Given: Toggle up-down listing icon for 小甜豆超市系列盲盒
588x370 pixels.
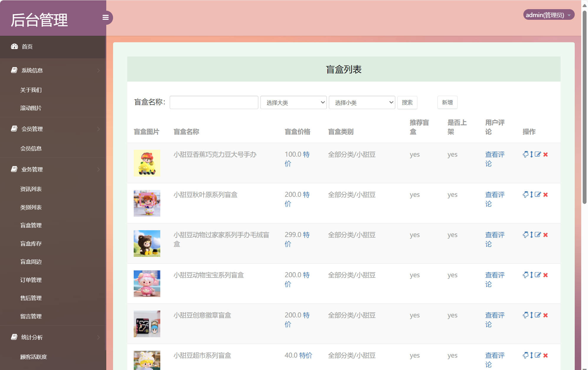Looking at the screenshot, I should click(x=531, y=355).
